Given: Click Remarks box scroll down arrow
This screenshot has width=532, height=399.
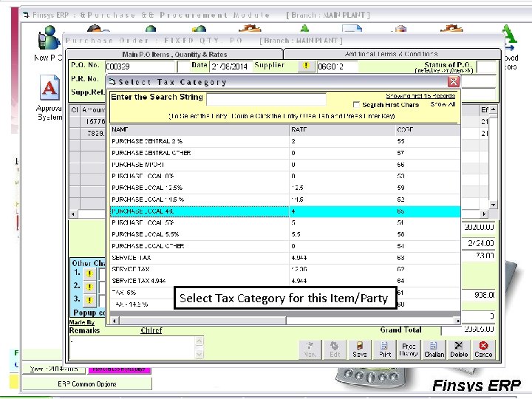Looking at the screenshot, I should coord(199,354).
